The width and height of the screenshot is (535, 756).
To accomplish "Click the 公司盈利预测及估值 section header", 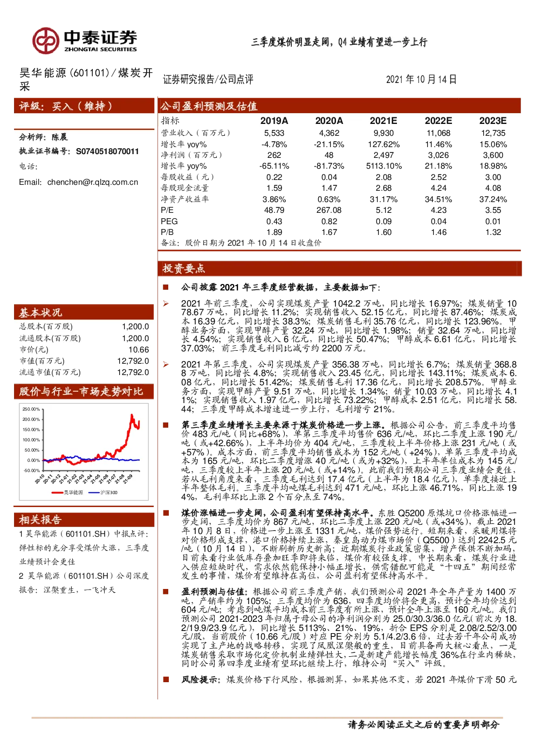I will pyautogui.click(x=339, y=106).
